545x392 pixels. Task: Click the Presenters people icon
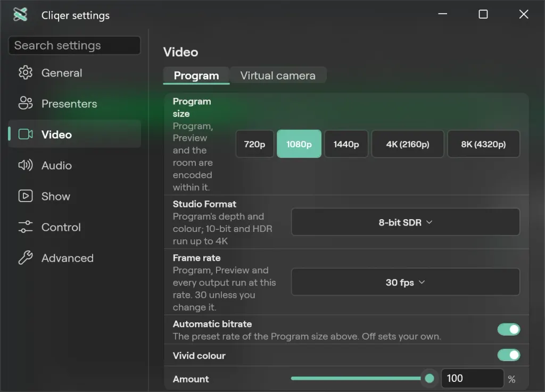coord(26,103)
